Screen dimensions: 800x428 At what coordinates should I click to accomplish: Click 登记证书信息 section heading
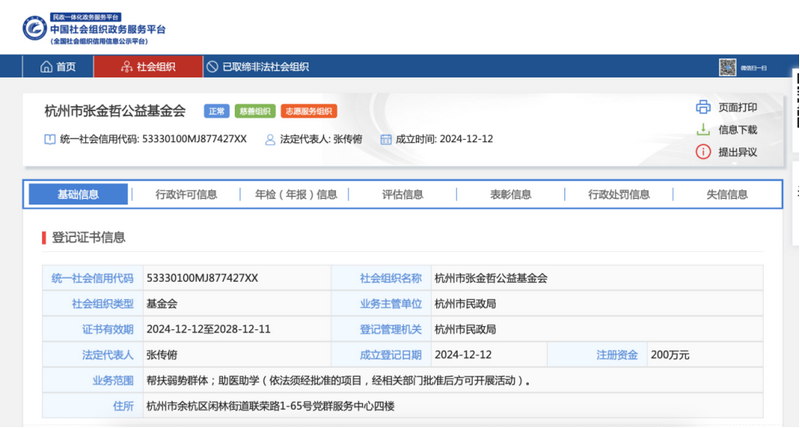(x=89, y=237)
